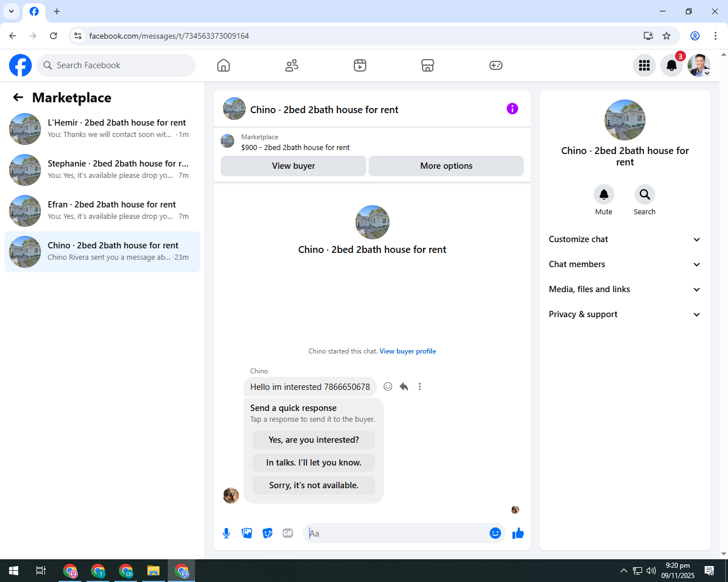Select the Chino conversation in list

coord(102,252)
